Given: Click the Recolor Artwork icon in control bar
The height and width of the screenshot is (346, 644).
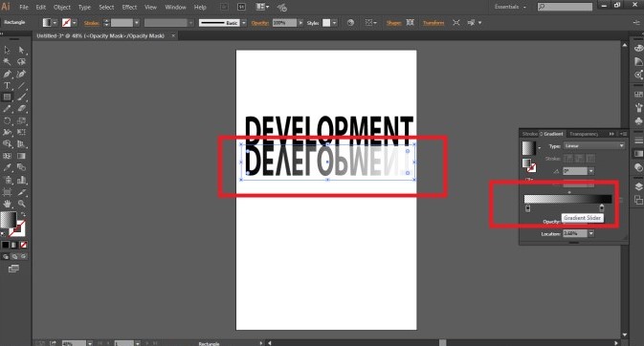Looking at the screenshot, I should pyautogui.click(x=350, y=23).
